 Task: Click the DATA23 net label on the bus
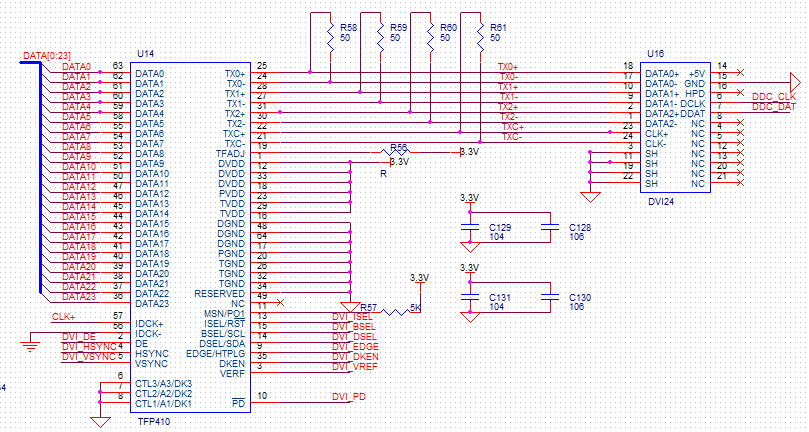click(x=79, y=297)
